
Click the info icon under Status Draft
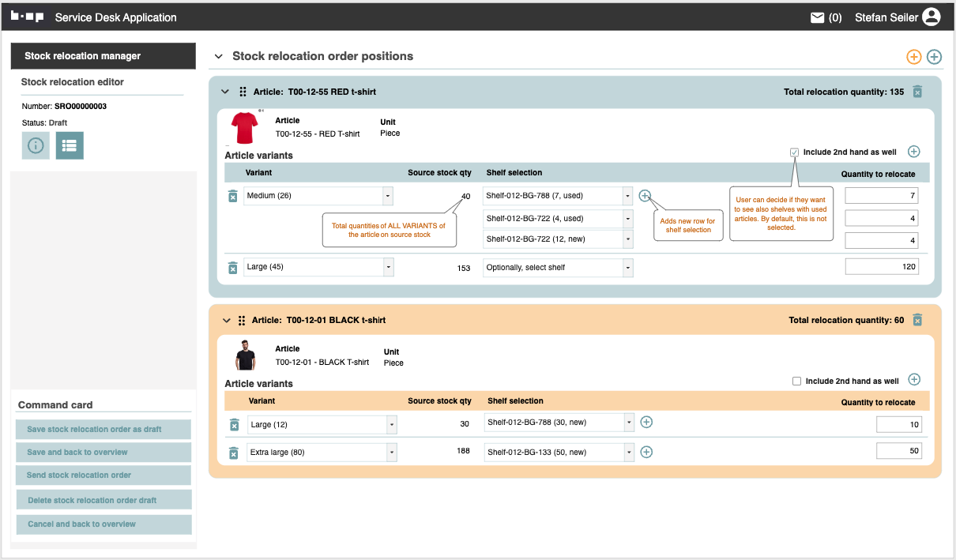point(36,145)
